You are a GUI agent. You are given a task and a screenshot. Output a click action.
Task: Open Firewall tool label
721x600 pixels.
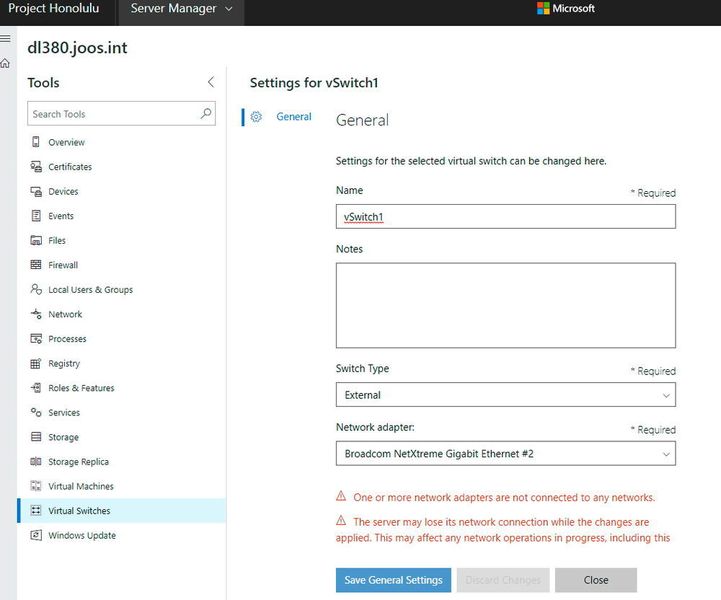pyautogui.click(x=63, y=265)
